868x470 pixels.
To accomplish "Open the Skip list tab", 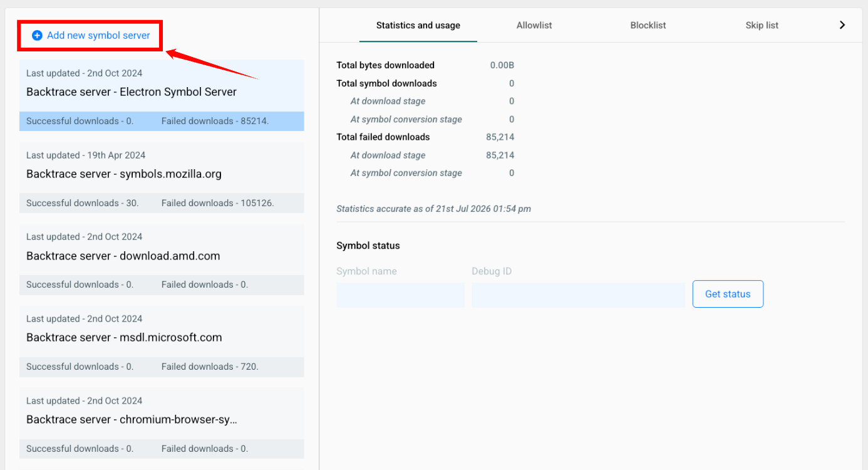I will (762, 26).
